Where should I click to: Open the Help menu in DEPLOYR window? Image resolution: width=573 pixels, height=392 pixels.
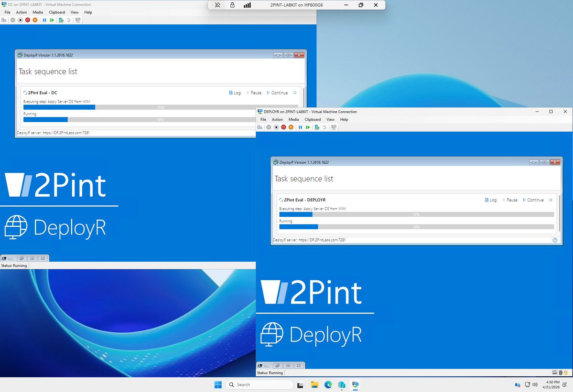[344, 120]
